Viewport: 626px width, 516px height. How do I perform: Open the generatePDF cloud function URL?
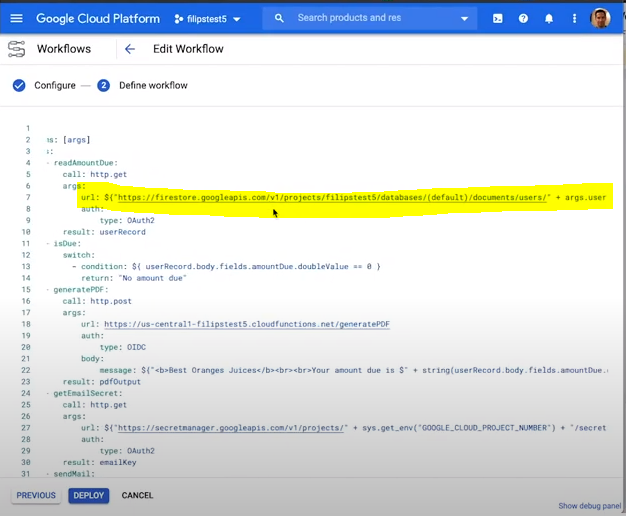(246, 324)
